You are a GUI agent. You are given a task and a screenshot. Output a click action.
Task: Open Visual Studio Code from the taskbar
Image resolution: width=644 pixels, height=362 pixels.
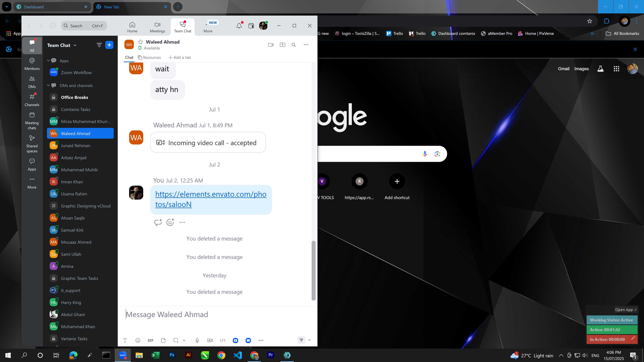tap(237, 355)
